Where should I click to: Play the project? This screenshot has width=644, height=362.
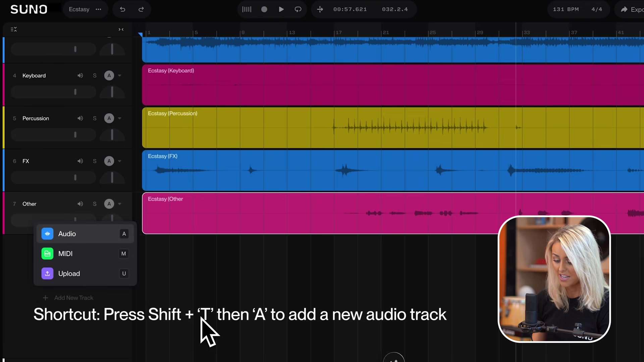[281, 9]
